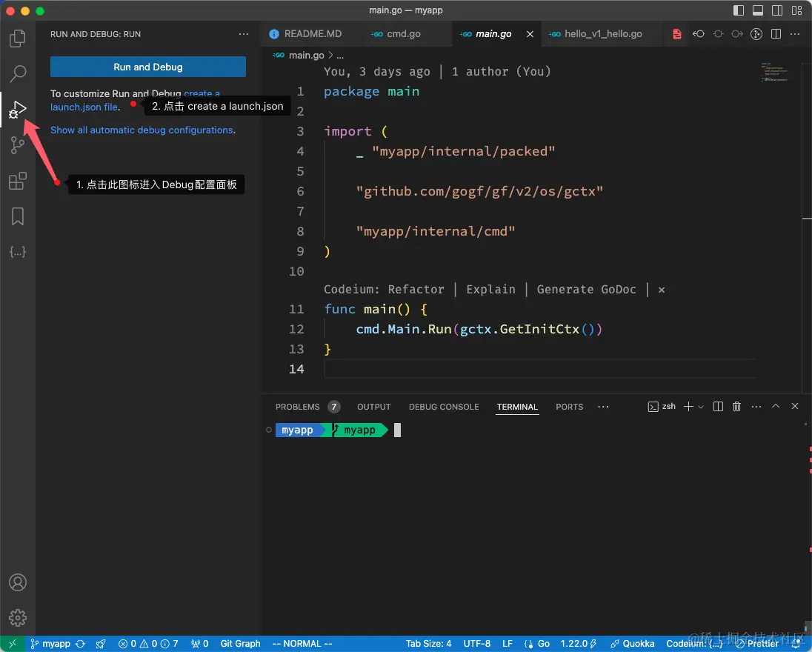Open errors and warnings count in status bar
812x652 pixels.
[x=148, y=644]
